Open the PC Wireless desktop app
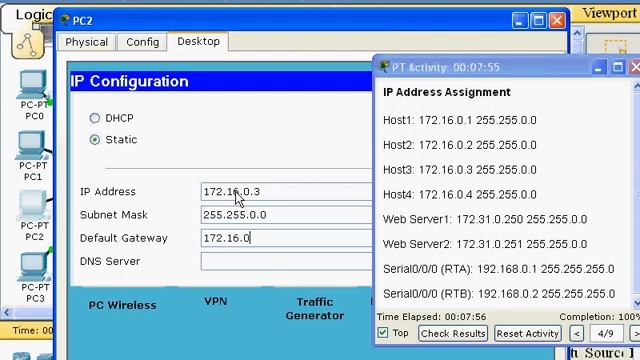This screenshot has width=640, height=360. (x=122, y=305)
